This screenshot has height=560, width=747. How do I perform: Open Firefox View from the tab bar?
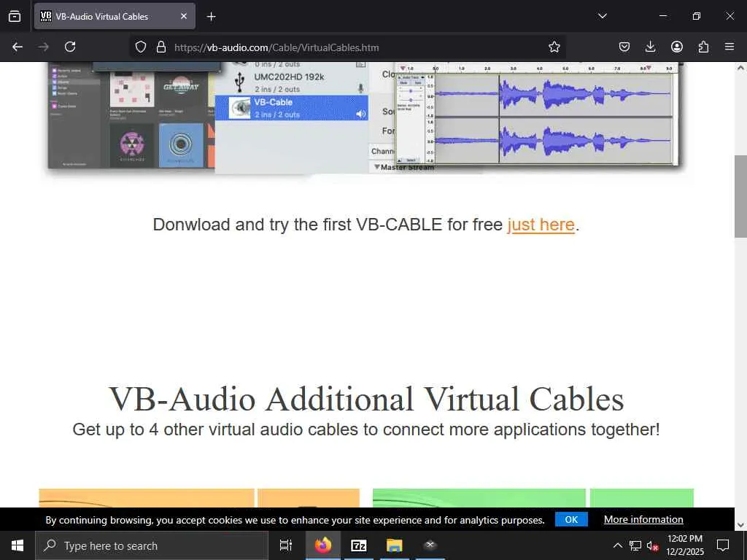coord(15,16)
